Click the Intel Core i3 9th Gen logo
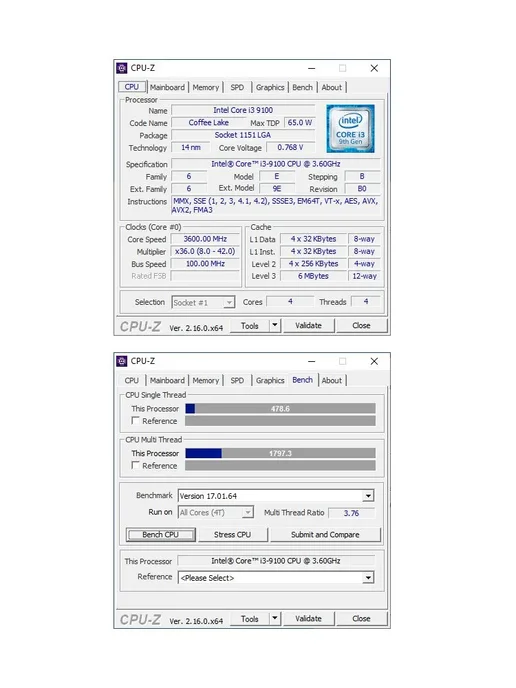Viewport: 516px width, 688px height. pyautogui.click(x=350, y=129)
